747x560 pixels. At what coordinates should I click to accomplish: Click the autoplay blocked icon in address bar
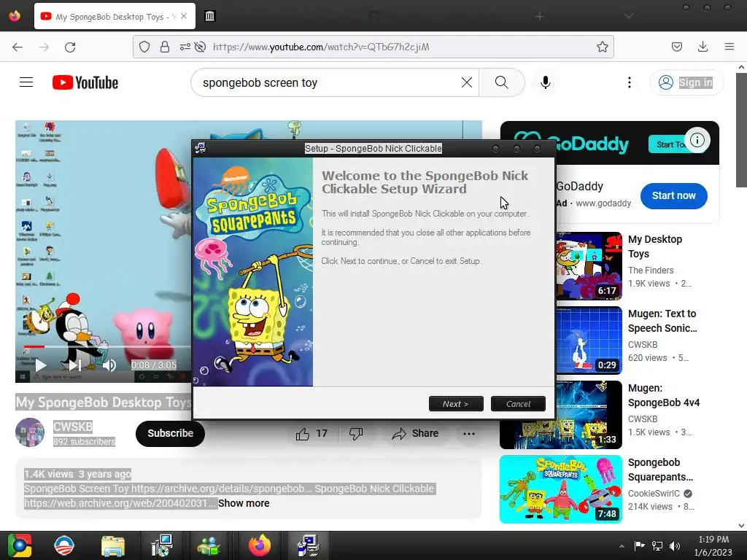(201, 47)
